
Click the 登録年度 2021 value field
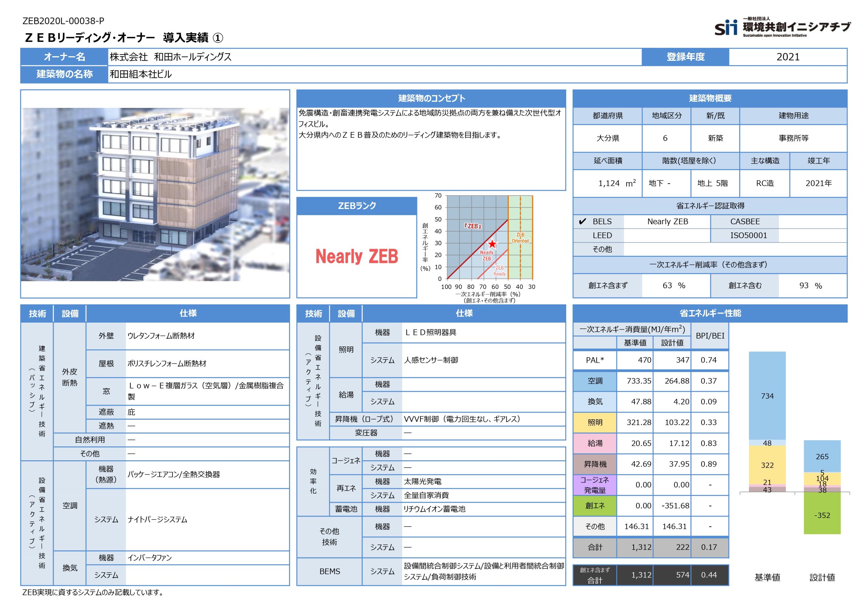coord(788,57)
